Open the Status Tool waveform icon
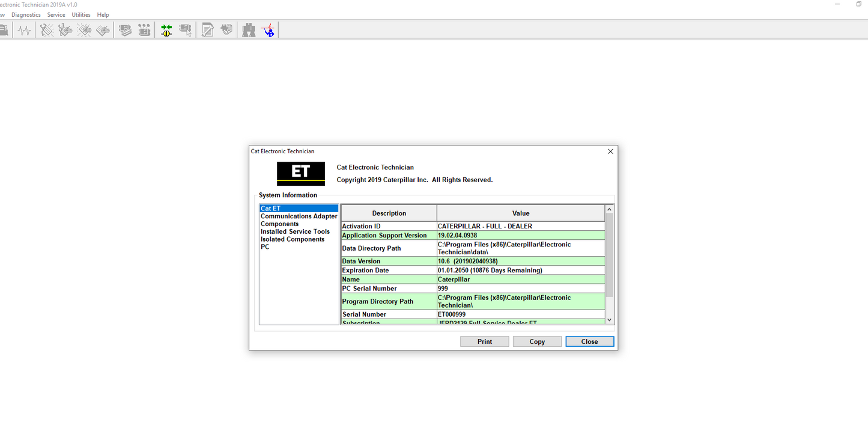Viewport: 868px width, 443px height. click(x=24, y=30)
